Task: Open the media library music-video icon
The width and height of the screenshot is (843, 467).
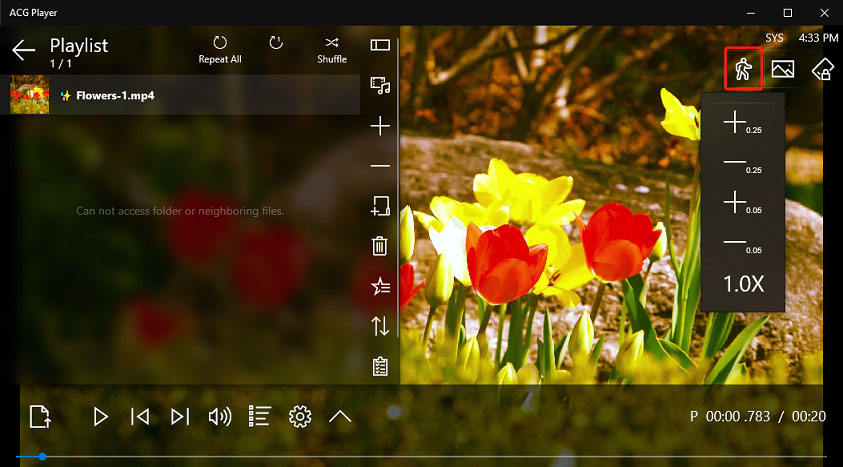Action: point(380,85)
